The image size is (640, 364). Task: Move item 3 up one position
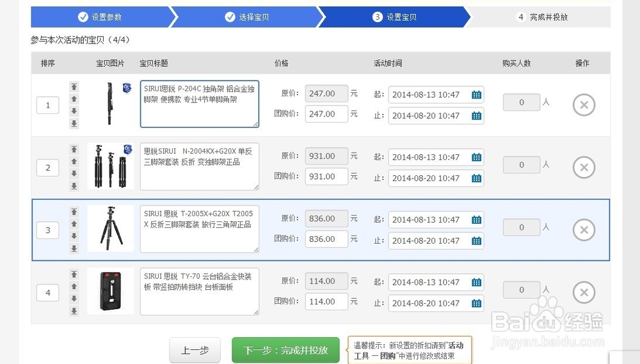[x=74, y=224]
